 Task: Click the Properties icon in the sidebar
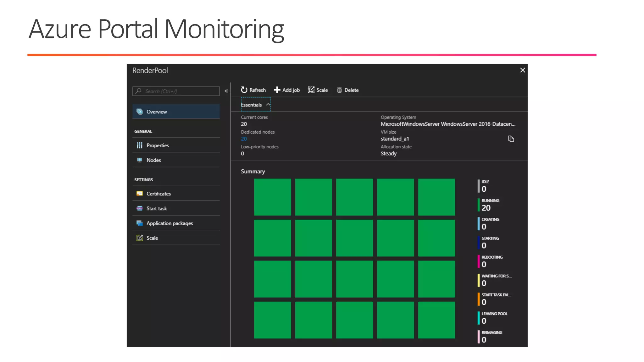[140, 145]
